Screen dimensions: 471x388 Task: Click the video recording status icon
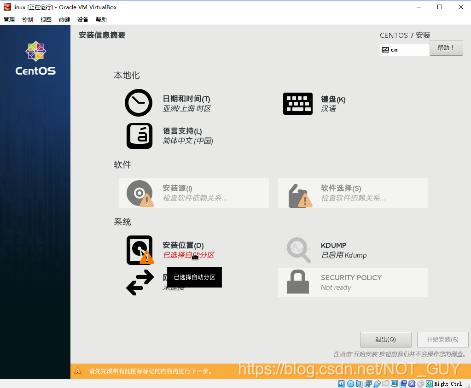point(403,384)
